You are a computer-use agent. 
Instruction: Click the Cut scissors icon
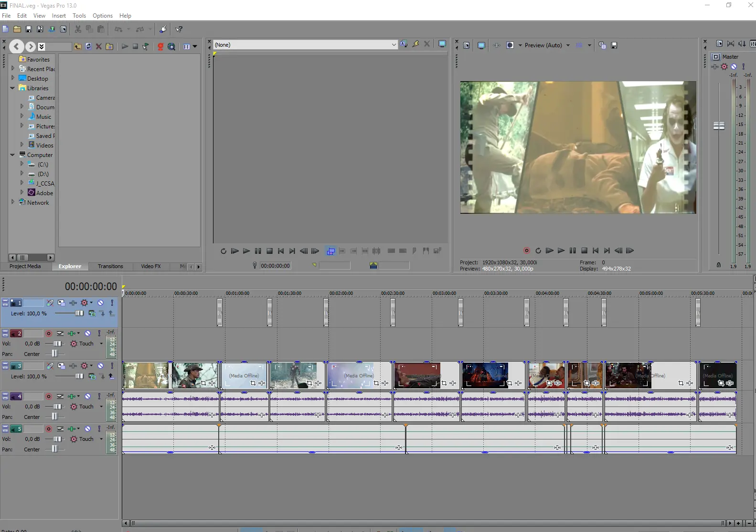[x=78, y=29]
